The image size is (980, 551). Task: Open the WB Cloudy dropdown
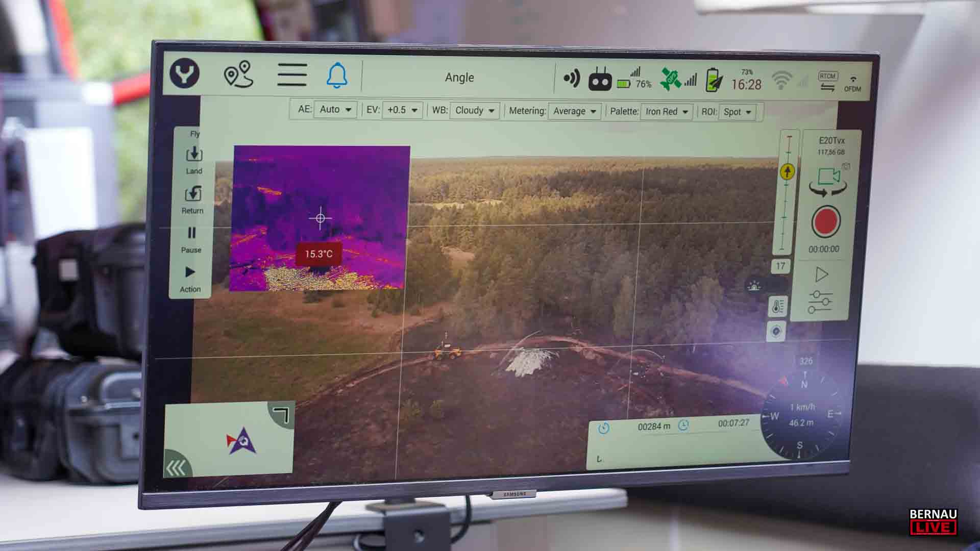(474, 111)
